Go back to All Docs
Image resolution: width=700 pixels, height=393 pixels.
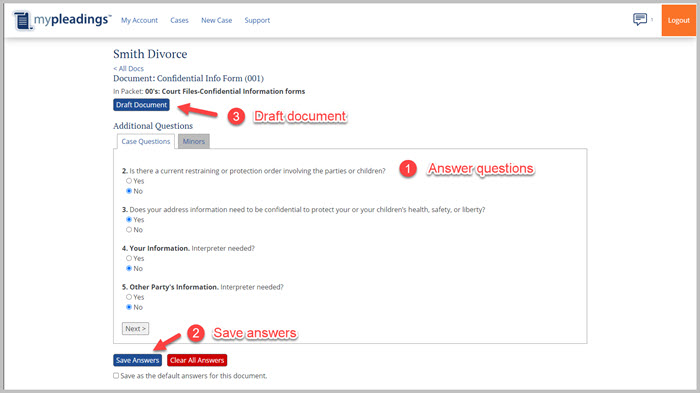(x=129, y=68)
